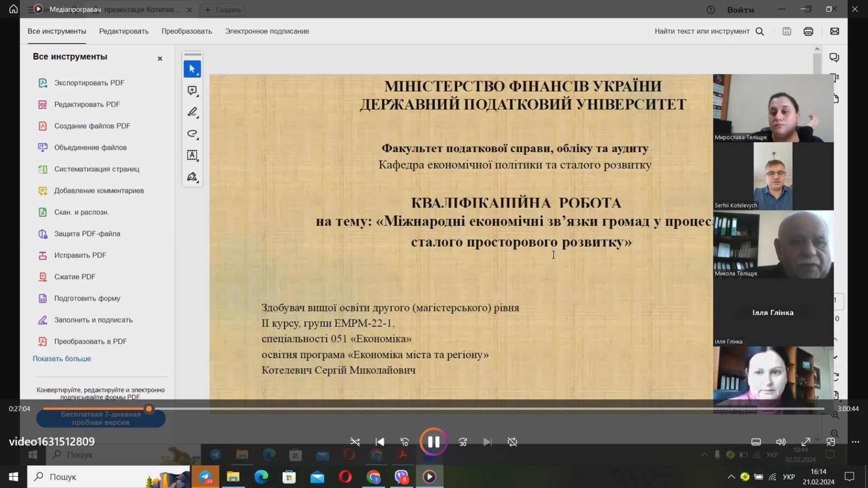The height and width of the screenshot is (488, 868).
Task: Select the add comment tool in Acrobat
Action: tap(192, 91)
